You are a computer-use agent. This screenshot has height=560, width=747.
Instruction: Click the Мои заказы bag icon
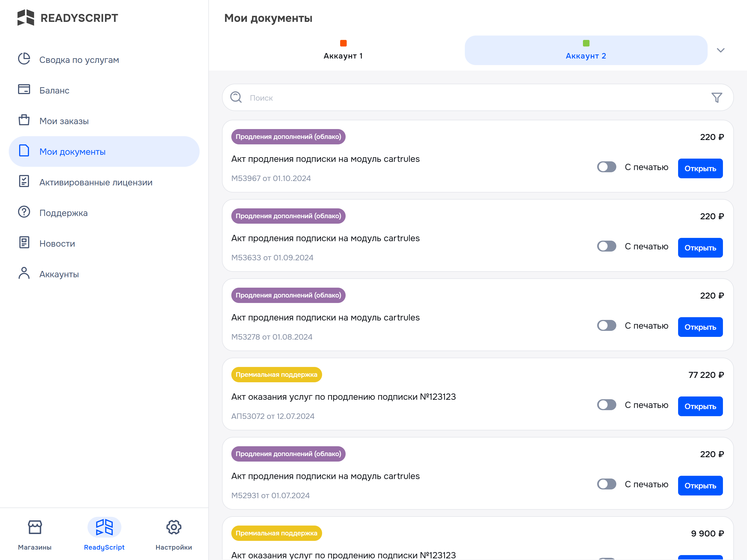pyautogui.click(x=24, y=120)
